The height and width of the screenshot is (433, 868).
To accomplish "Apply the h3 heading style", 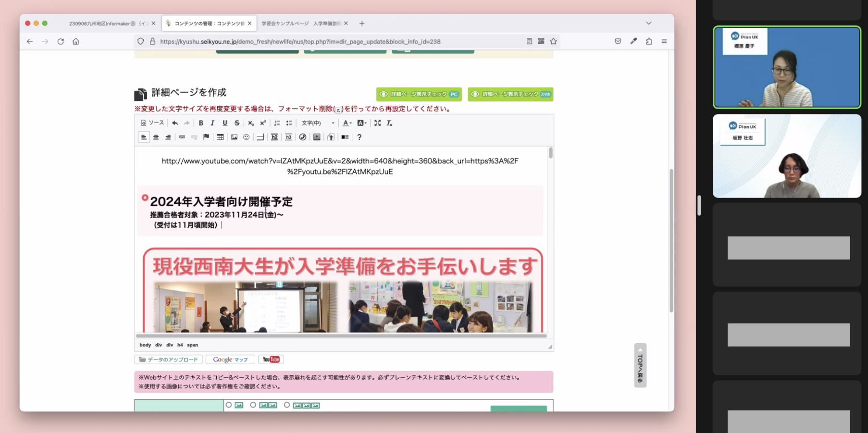I will click(x=288, y=137).
